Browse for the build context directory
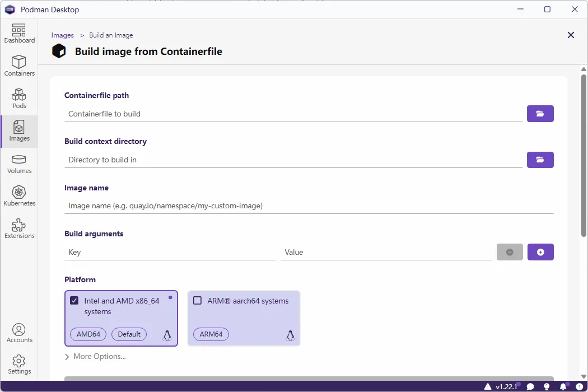Viewport: 588px width, 392px height. (540, 160)
